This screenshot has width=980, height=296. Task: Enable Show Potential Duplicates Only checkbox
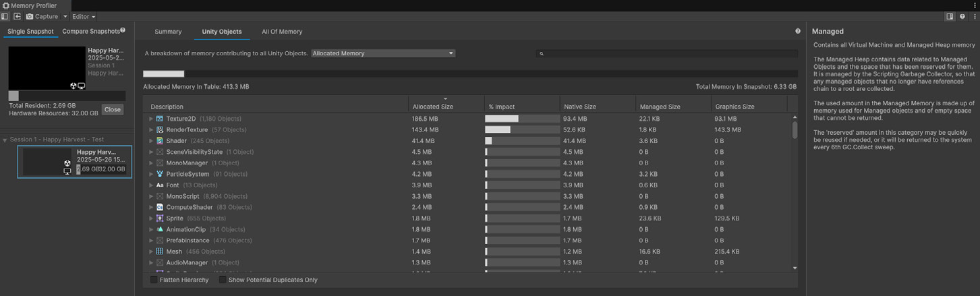[223, 279]
